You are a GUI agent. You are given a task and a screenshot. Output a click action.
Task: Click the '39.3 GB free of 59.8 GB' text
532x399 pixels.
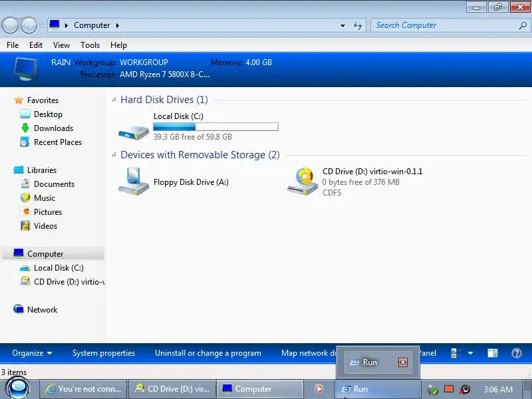[x=193, y=137]
